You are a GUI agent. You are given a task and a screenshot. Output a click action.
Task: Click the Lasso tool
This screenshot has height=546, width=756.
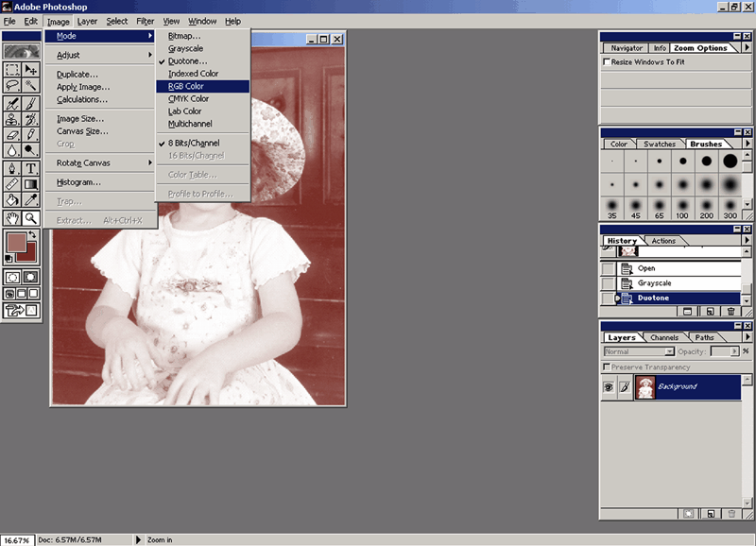click(x=12, y=86)
